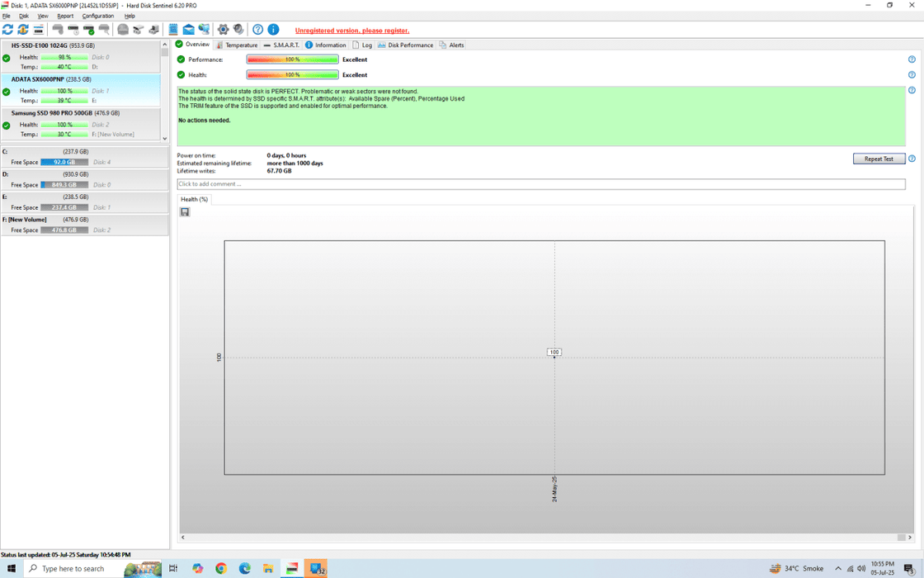Viewport: 924px width, 578px height.
Task: Click the help icon beside Performance bar
Action: pyautogui.click(x=912, y=59)
